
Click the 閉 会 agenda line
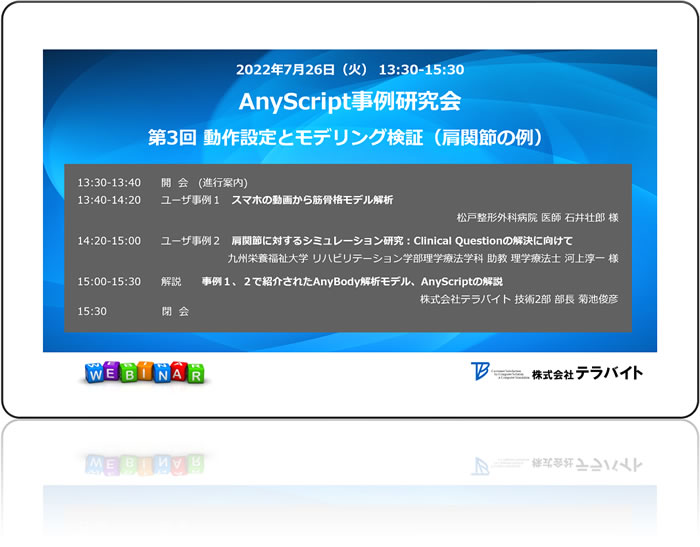[175, 311]
